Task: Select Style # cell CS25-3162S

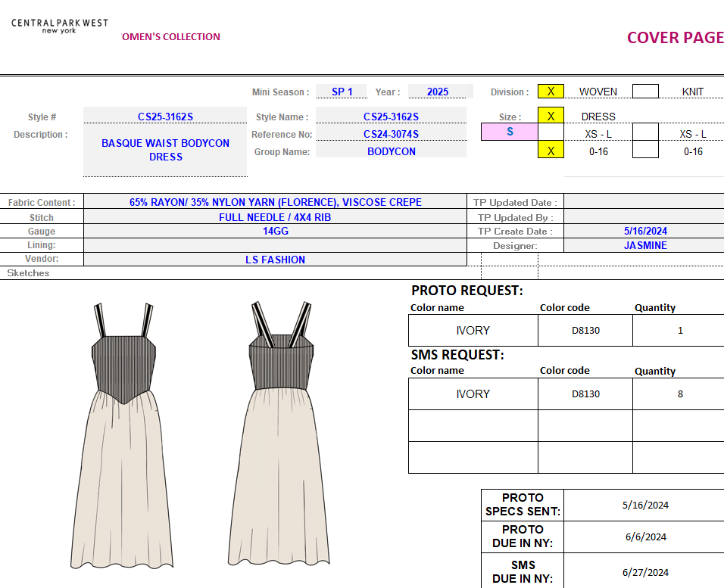Action: (x=165, y=115)
